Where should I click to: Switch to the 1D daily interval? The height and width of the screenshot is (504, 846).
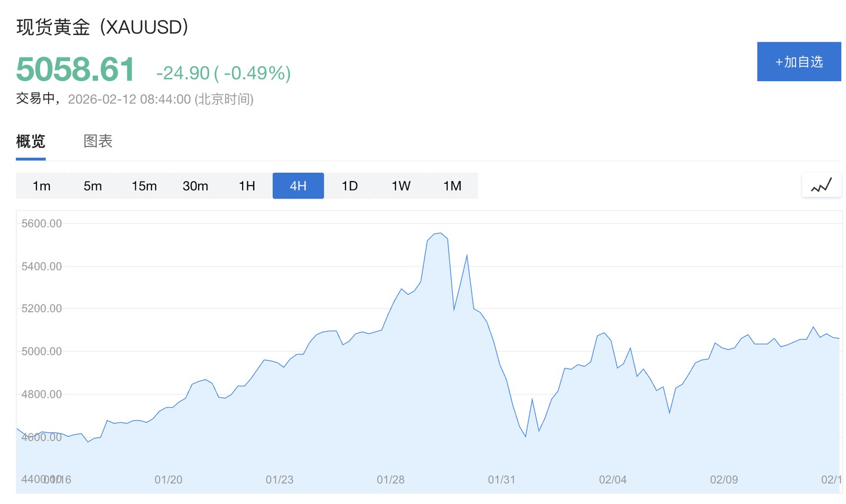[350, 186]
